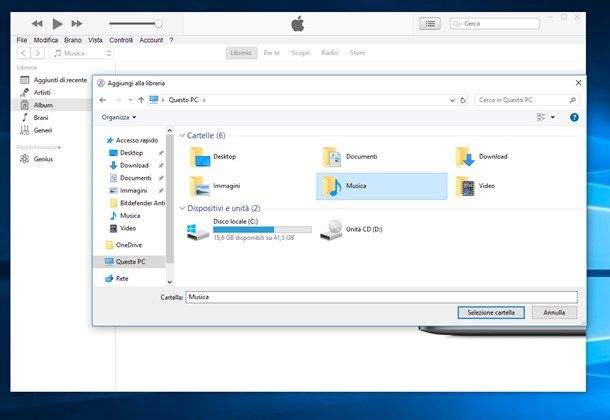610x420 pixels.
Task: Click the iTunes forward navigation arrow
Action: pyautogui.click(x=37, y=53)
